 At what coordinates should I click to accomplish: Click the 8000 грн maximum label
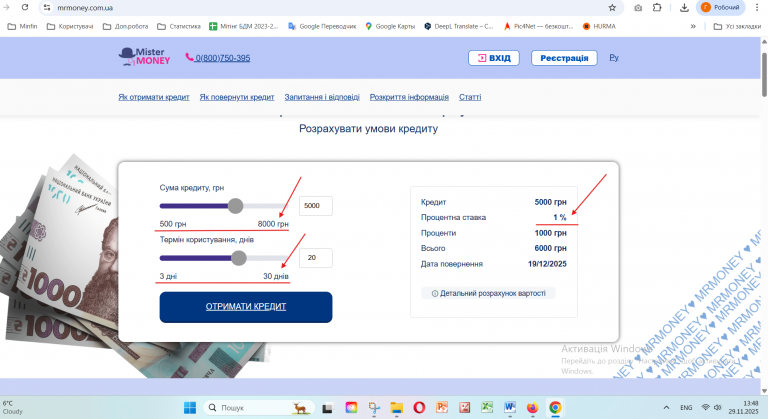click(x=273, y=224)
